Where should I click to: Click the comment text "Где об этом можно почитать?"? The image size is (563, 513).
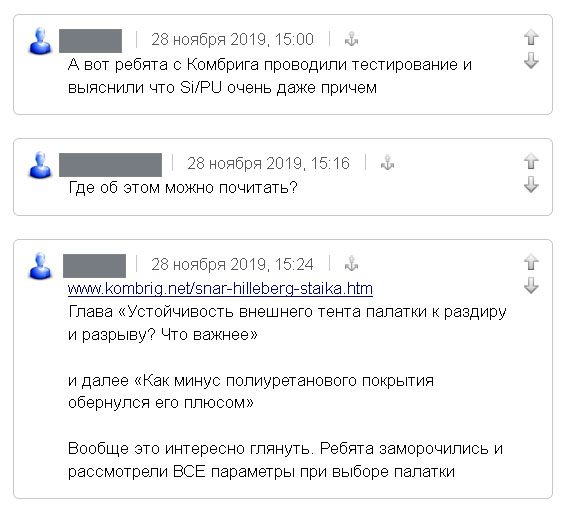point(183,187)
